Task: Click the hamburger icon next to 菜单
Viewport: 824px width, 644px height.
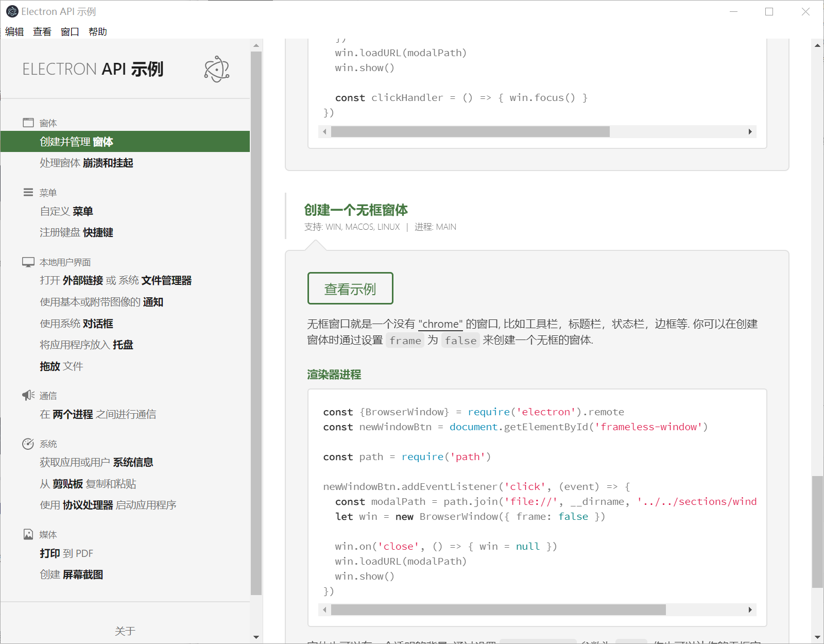Action: point(28,192)
